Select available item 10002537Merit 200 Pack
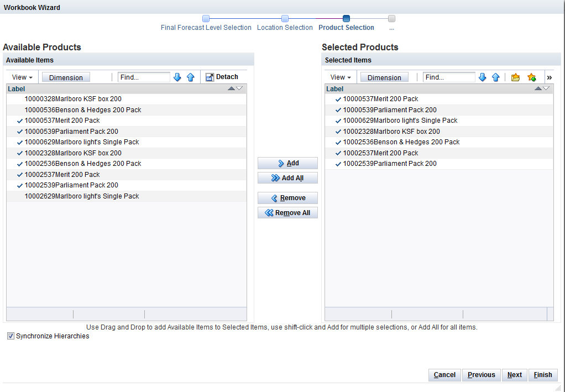Viewport: 565px width, 392px height. 127,174
